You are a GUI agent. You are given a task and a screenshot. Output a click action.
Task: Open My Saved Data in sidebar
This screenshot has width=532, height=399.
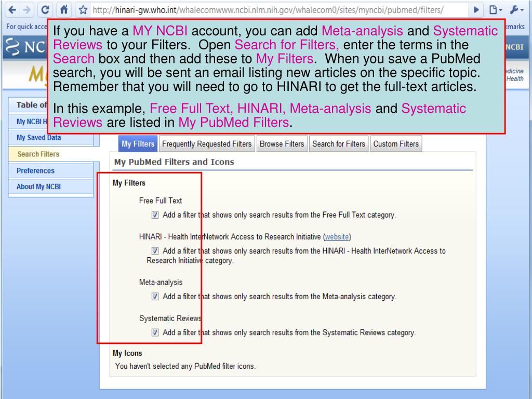click(38, 137)
